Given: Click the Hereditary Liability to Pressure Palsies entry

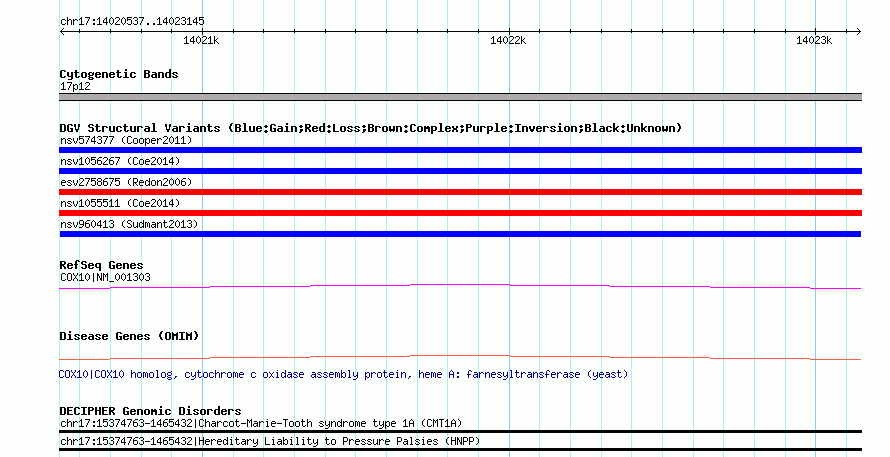Looking at the screenshot, I should click(x=270, y=441).
